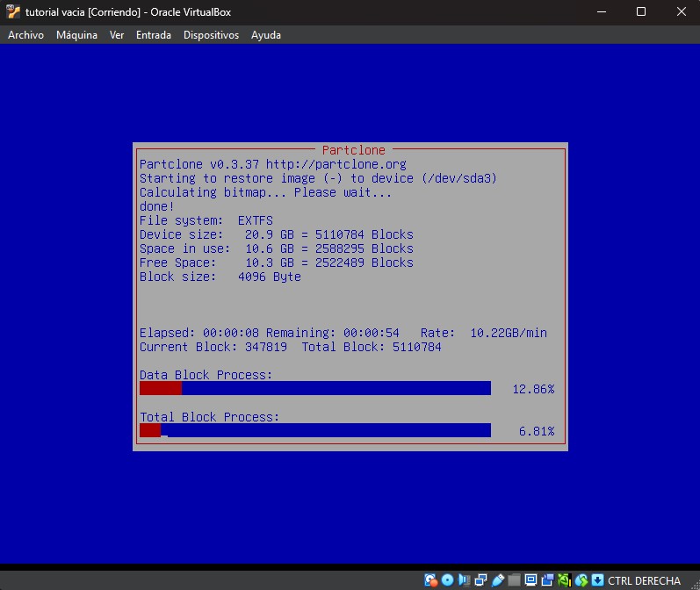Click the 'Total Block Process:' label

pyautogui.click(x=209, y=417)
